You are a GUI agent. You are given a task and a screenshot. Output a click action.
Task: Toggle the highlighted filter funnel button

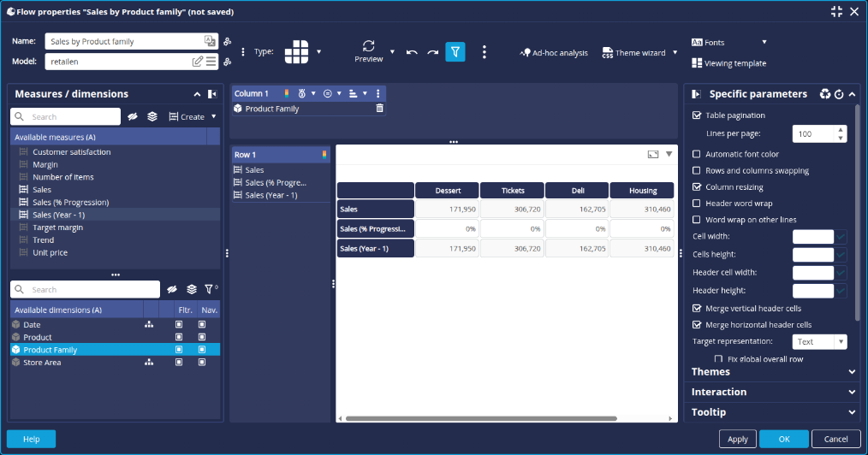coord(456,52)
